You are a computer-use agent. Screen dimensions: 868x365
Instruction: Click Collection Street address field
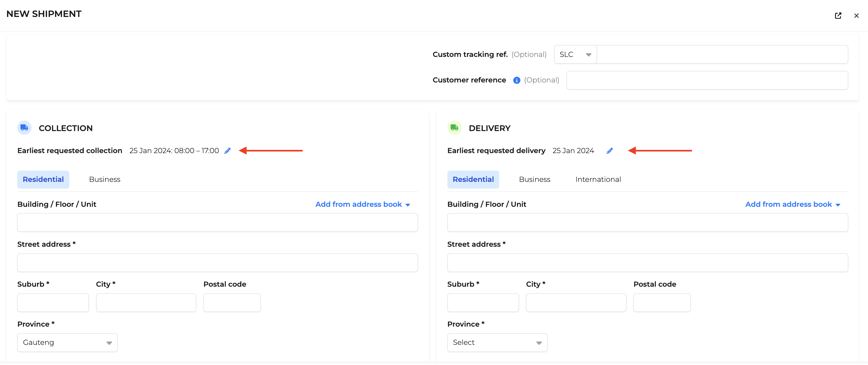(217, 263)
